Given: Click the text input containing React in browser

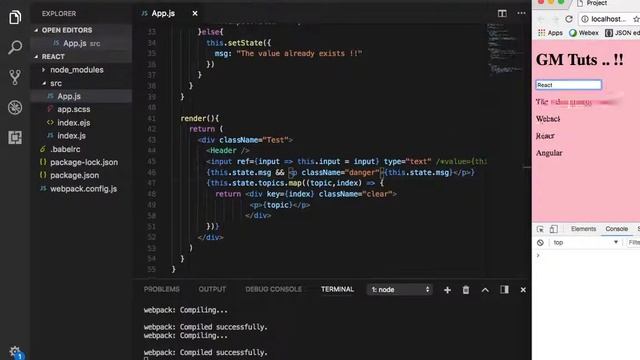Looking at the screenshot, I should pyautogui.click(x=569, y=85).
